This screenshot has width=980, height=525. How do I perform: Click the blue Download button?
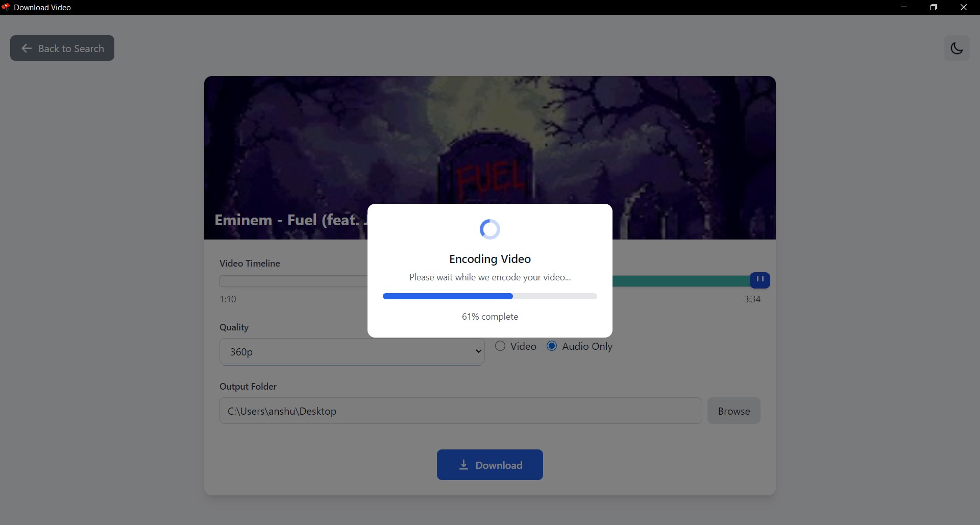(x=490, y=465)
